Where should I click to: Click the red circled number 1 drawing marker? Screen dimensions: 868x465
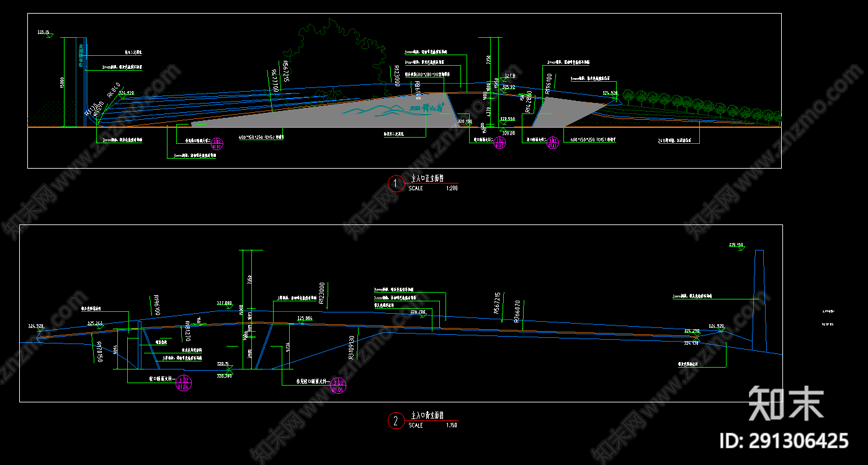click(396, 184)
